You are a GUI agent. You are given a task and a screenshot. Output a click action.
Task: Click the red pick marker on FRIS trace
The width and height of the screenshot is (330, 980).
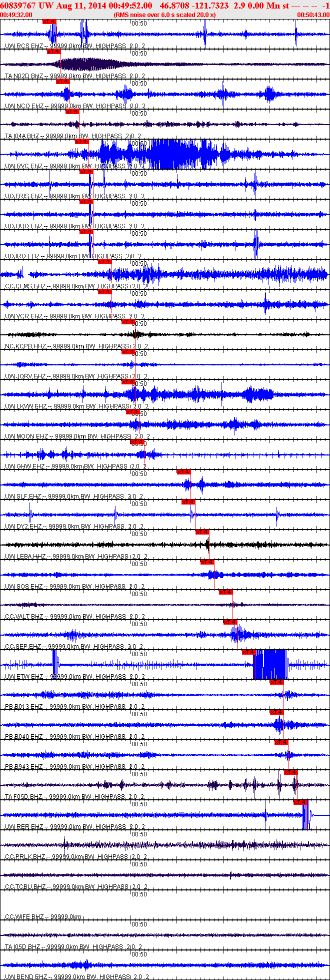tap(86, 172)
